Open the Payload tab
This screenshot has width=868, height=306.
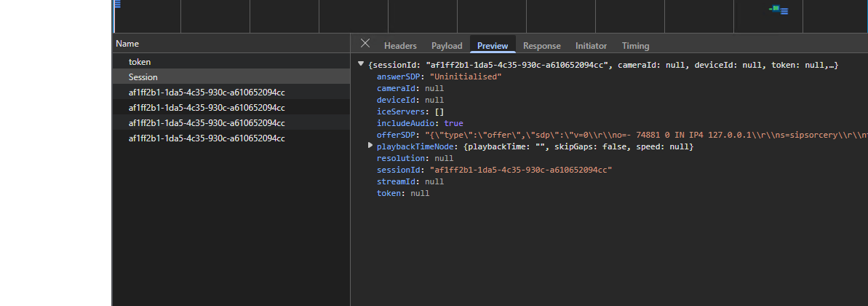click(x=446, y=46)
